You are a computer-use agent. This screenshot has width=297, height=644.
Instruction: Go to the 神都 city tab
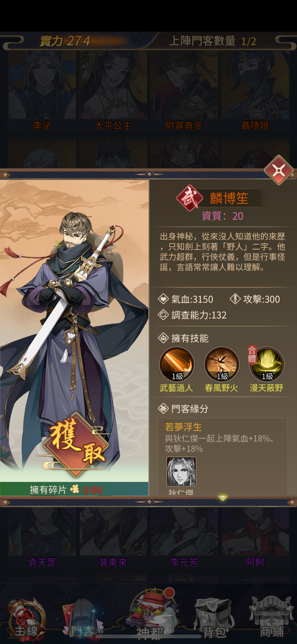[150, 615]
